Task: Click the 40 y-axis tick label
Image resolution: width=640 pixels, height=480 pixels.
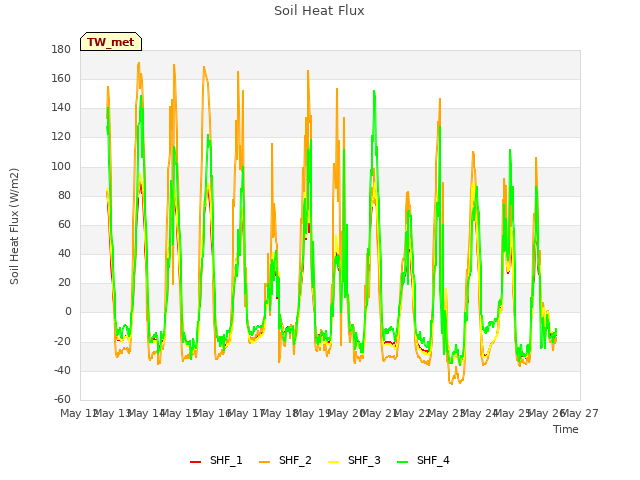Action: 64,253
